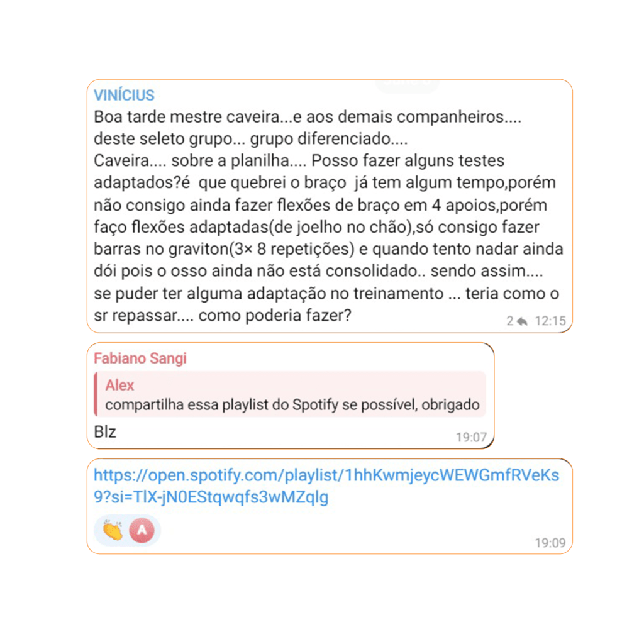Click the 19:09 message timestamp

[x=550, y=543]
